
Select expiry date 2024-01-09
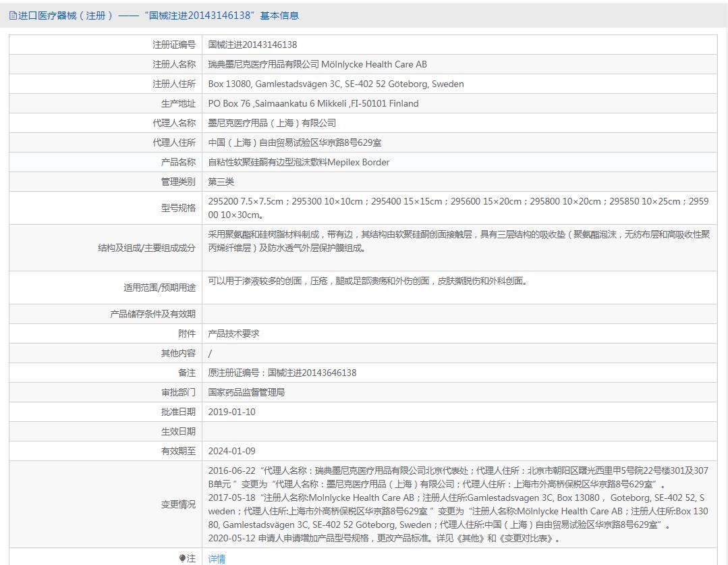[231, 450]
